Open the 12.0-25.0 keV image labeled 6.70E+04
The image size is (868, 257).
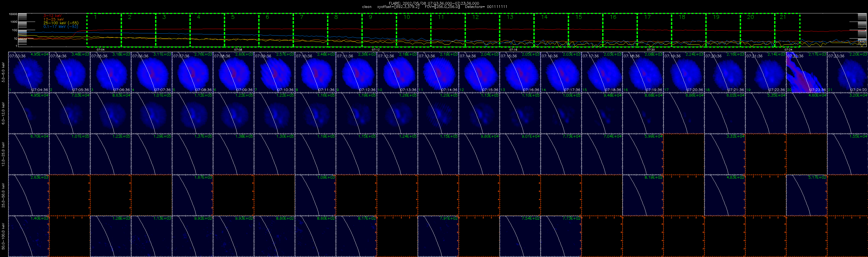29,154
